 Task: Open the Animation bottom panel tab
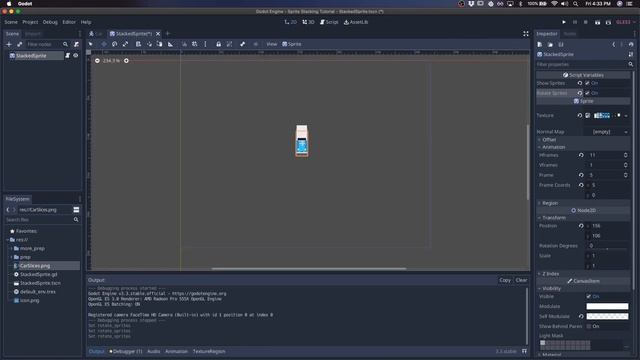pos(176,351)
